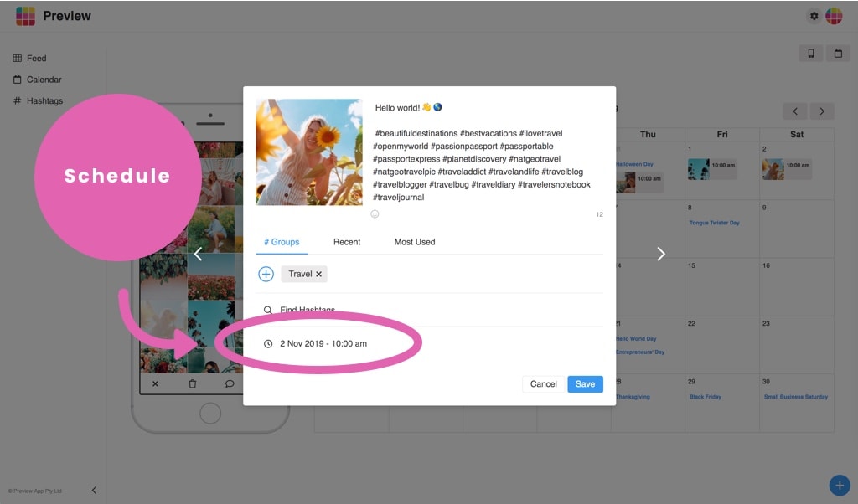Remove the Travel hashtag group tag
Viewport: 858px width, 504px height.
318,274
